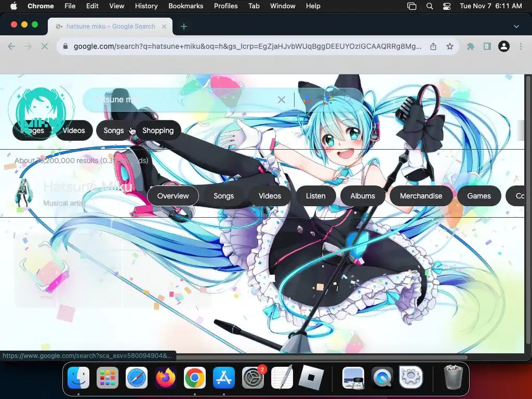Bookmark this page with star icon

(450, 46)
